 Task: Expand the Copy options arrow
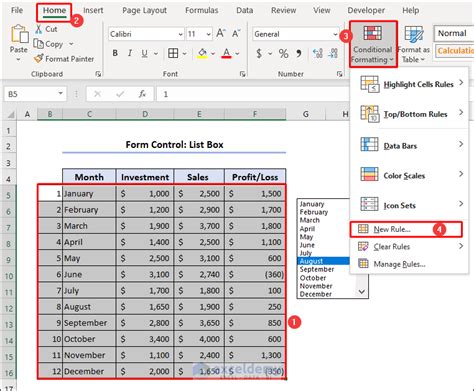click(71, 44)
